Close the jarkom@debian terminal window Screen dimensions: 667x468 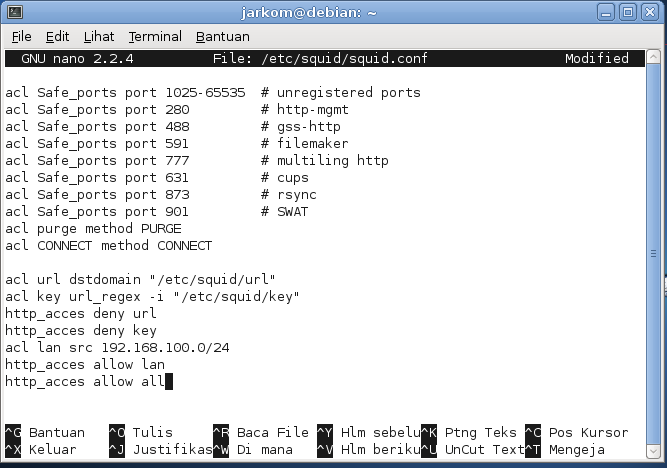[x=650, y=12]
